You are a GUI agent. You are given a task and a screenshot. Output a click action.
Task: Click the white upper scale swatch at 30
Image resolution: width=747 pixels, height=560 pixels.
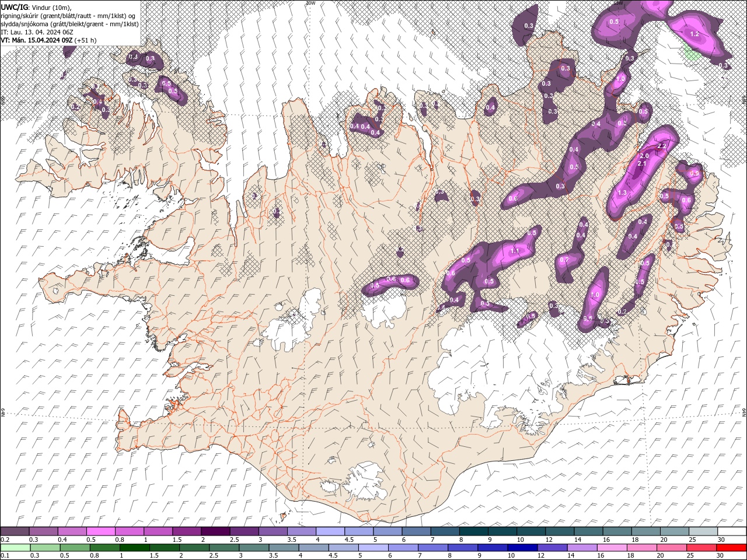731,531
